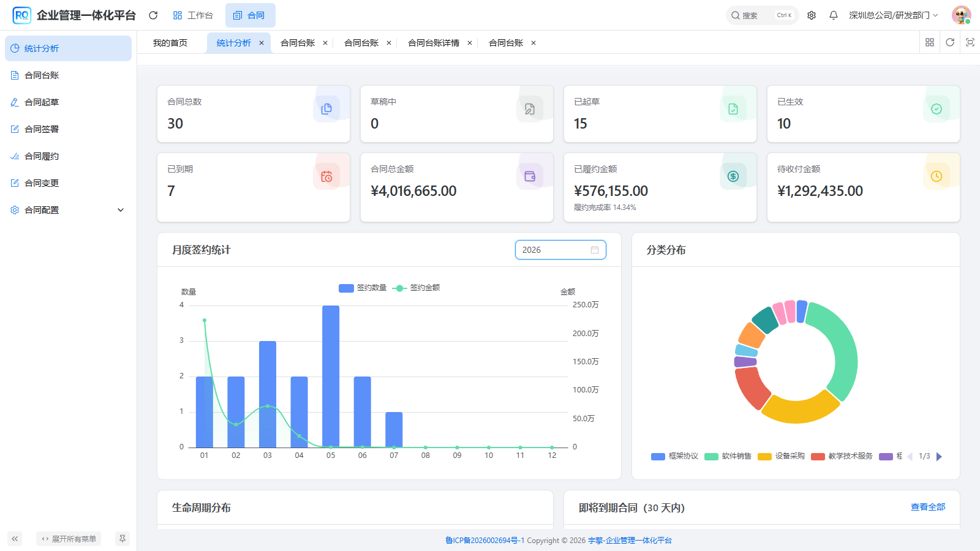The image size is (980, 551).
Task: Toggle the 签约金额 legend series
Action: (x=417, y=288)
